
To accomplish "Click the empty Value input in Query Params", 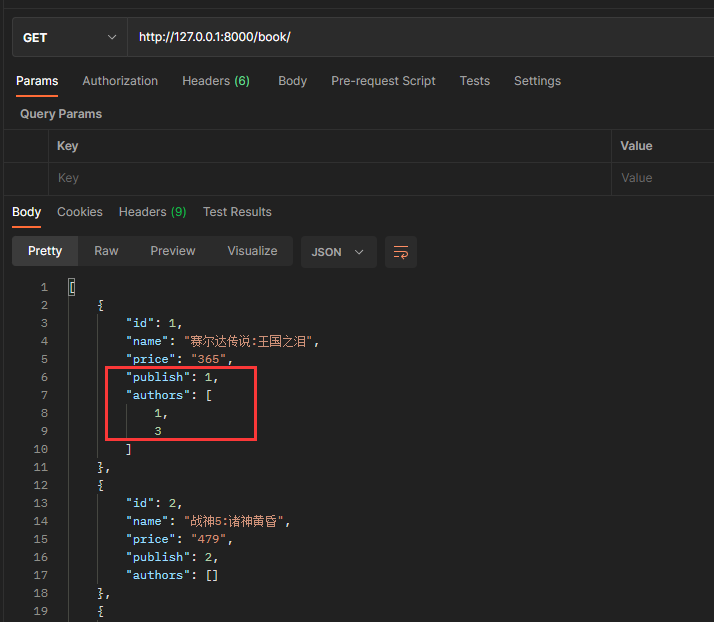I will click(x=663, y=178).
